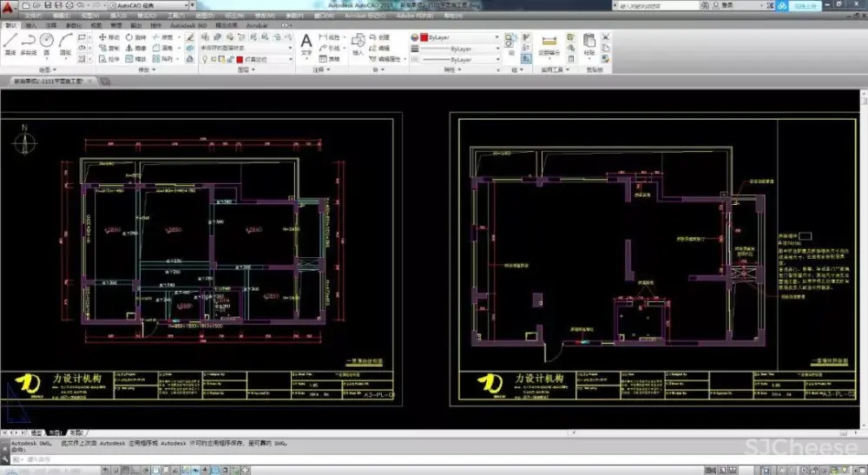
Task: Toggle the layer lightbulb on/off icon
Action: (x=204, y=59)
